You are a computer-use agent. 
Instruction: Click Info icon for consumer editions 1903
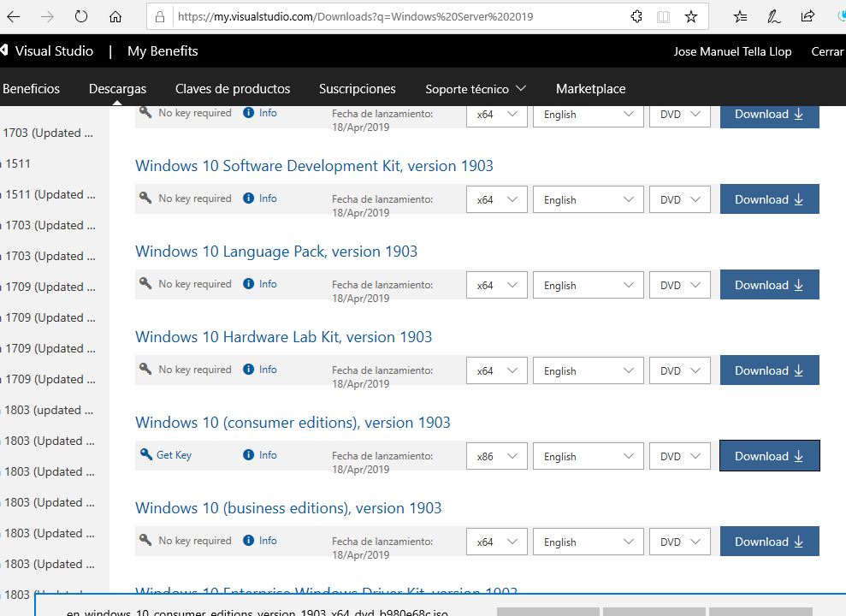(248, 454)
